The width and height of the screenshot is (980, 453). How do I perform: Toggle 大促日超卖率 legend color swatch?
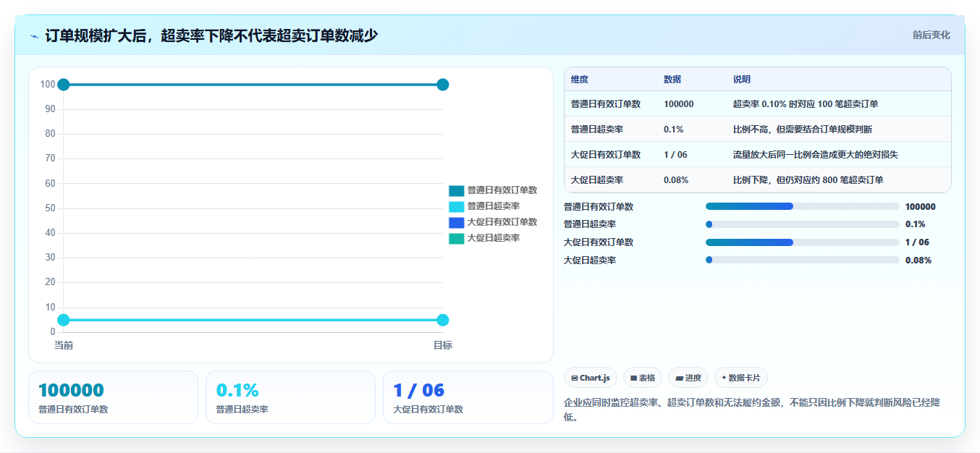tap(456, 239)
